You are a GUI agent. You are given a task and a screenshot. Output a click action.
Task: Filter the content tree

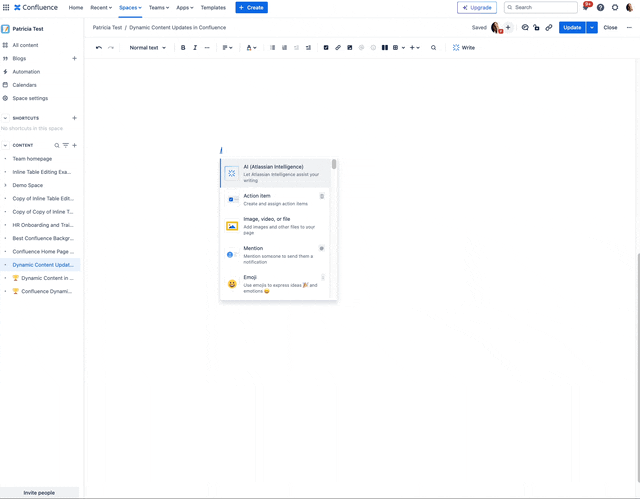[66, 145]
